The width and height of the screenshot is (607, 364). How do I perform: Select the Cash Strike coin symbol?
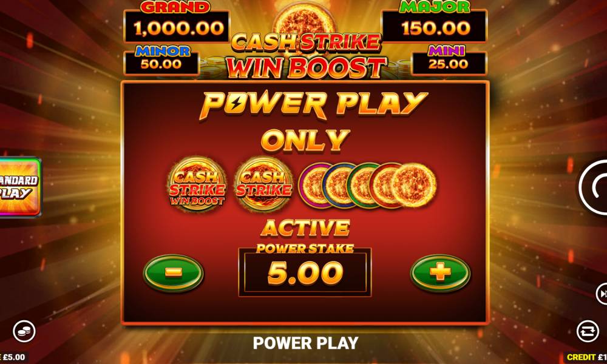[264, 184]
